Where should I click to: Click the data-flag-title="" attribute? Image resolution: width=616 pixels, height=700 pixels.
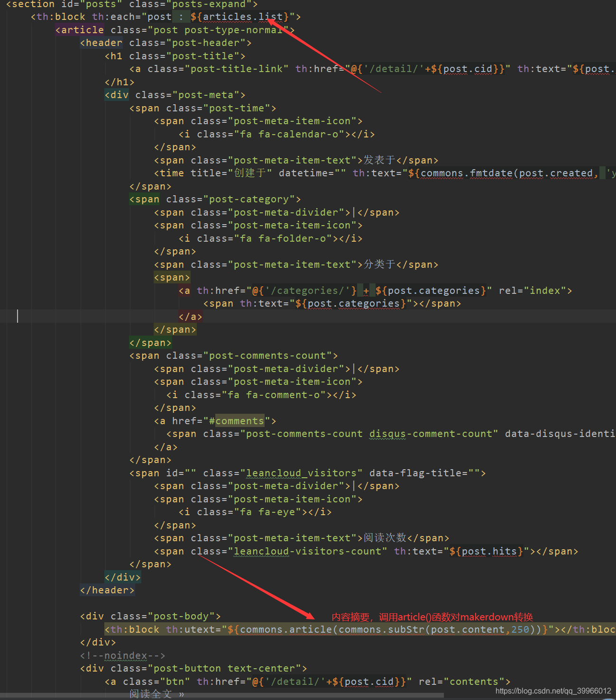pyautogui.click(x=425, y=473)
